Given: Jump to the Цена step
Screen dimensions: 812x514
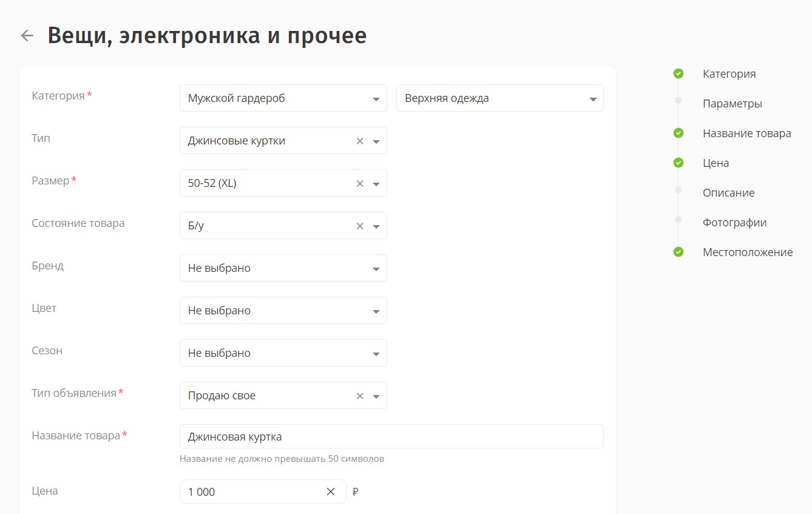Looking at the screenshot, I should coord(716,163).
